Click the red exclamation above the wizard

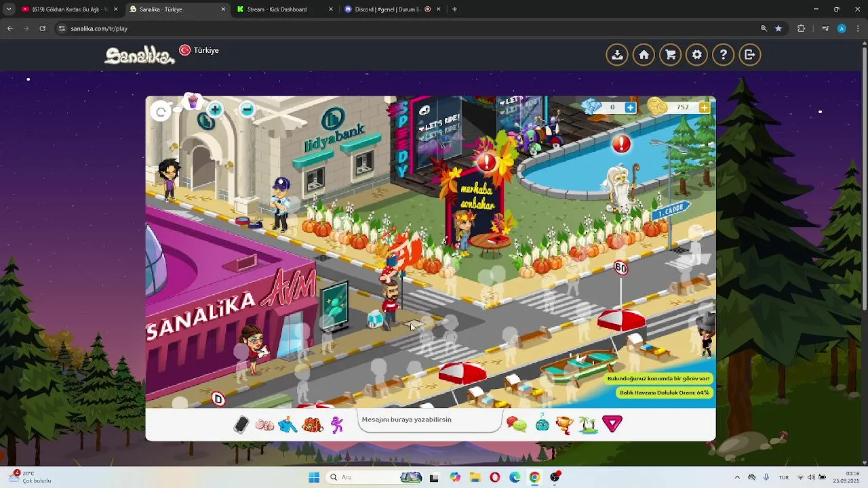coord(621,144)
